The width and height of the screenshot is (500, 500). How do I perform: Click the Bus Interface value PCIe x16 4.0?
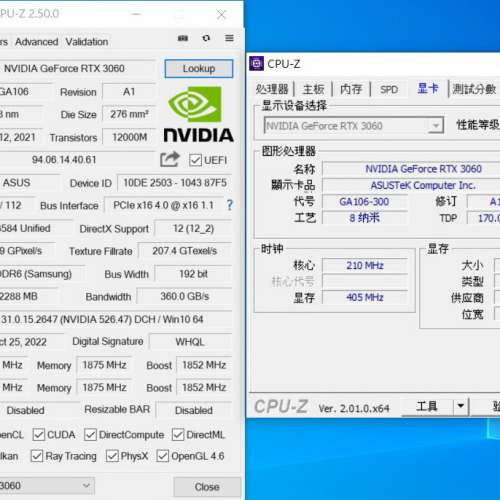[163, 205]
